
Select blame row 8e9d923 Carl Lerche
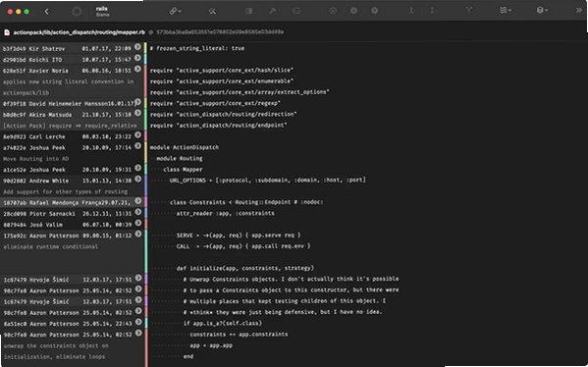[x=72, y=136]
